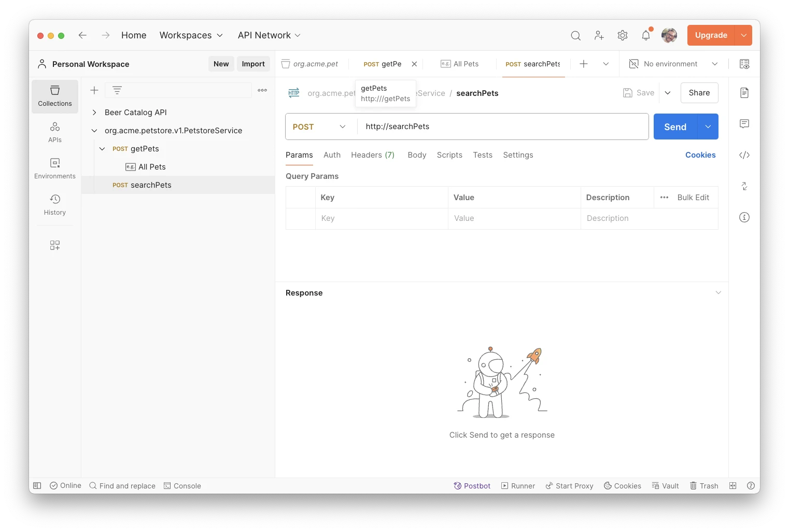Screen dimensions: 789x532
Task: Click the code snippet icon
Action: point(744,155)
